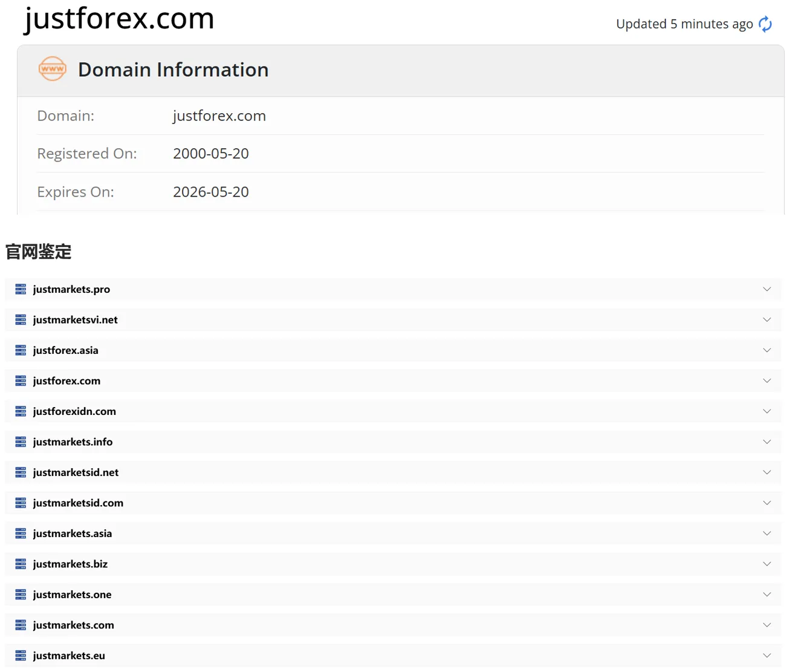This screenshot has height=672, width=789.
Task: Select the justmarketsvi.net domain name
Action: click(x=76, y=319)
